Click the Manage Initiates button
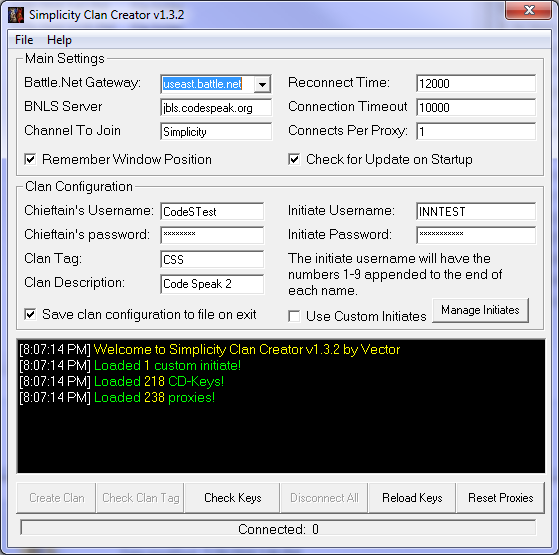 480,310
